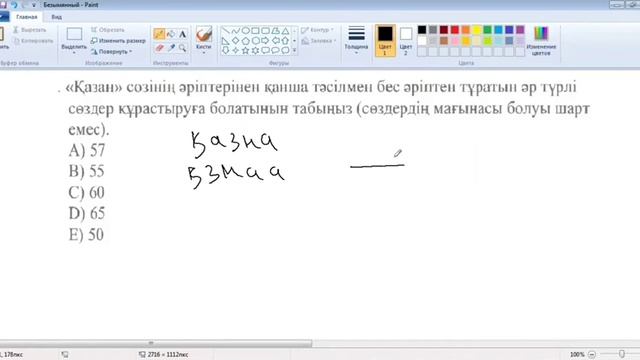Choose the Rectangle shape
This screenshot has height=360, width=640.
coord(256,31)
